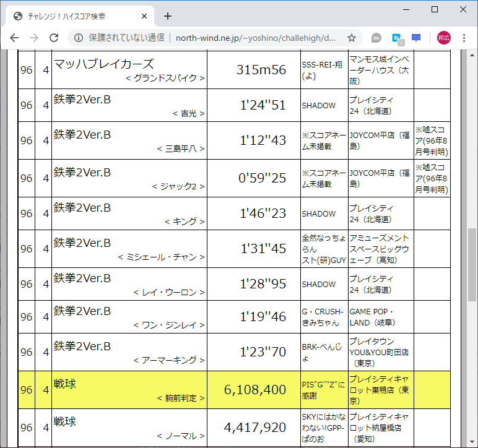Click location アミューズメントスペースビッグウェーブ（高知）
This screenshot has height=448, width=478.
[379, 249]
